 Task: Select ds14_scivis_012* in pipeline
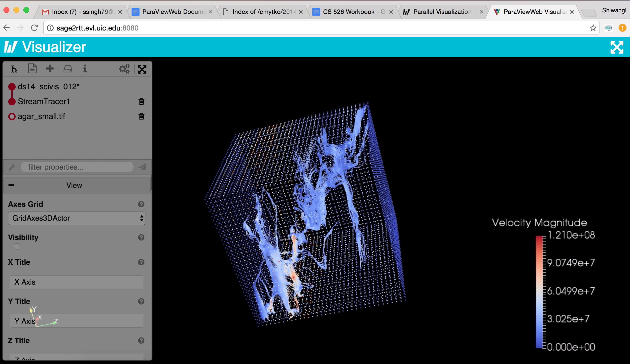coord(48,87)
